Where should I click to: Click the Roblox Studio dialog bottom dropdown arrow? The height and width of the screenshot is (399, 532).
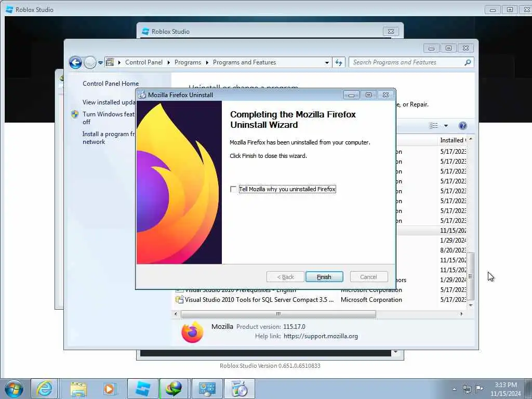point(395,352)
